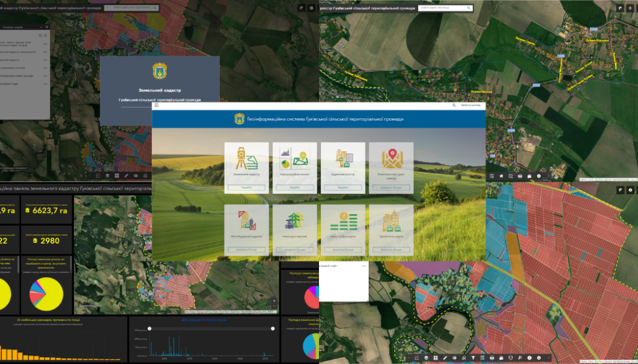
Task: Click address search field in top-right map
Action: pyautogui.click(x=441, y=8)
